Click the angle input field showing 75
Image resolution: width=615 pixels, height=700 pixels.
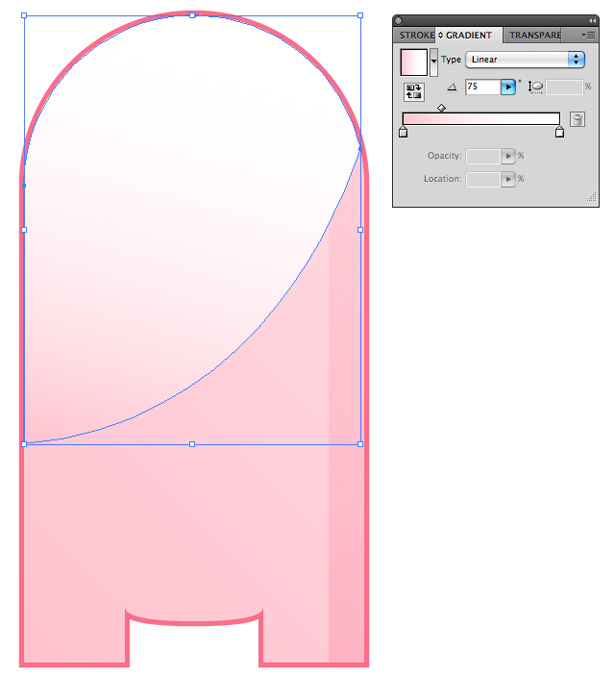point(482,87)
